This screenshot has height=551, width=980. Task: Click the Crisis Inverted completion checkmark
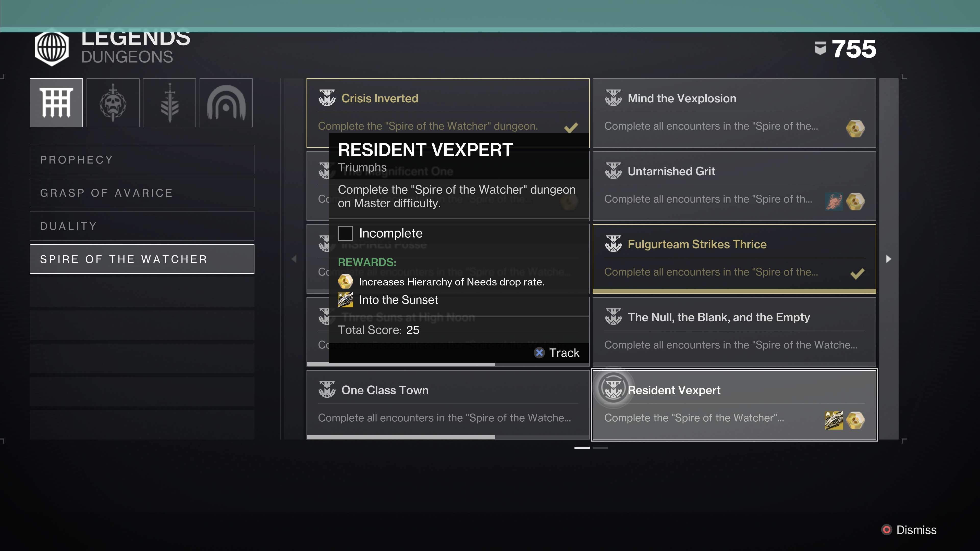click(x=571, y=127)
